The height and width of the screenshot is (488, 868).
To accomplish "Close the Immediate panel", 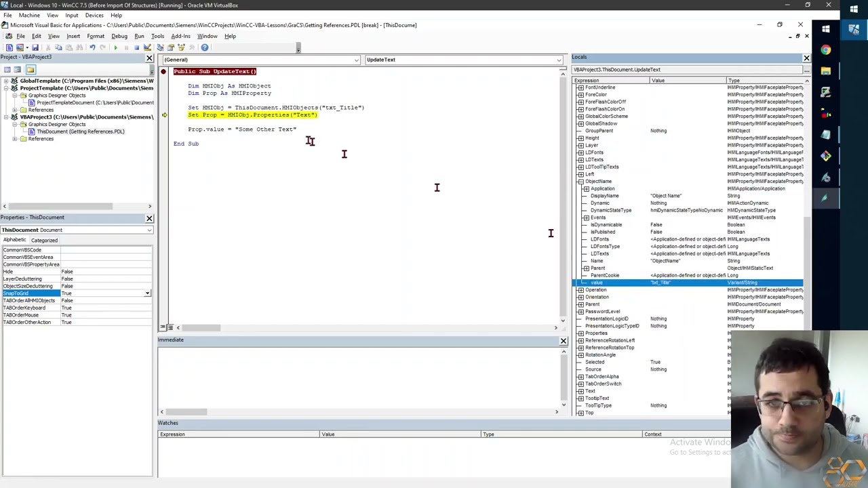I will 563,341.
